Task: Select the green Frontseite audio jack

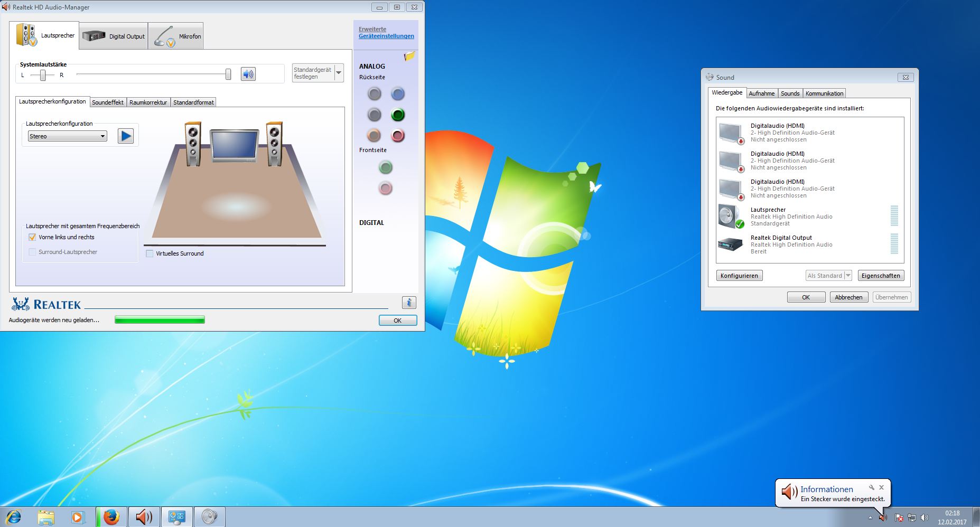Action: point(386,167)
